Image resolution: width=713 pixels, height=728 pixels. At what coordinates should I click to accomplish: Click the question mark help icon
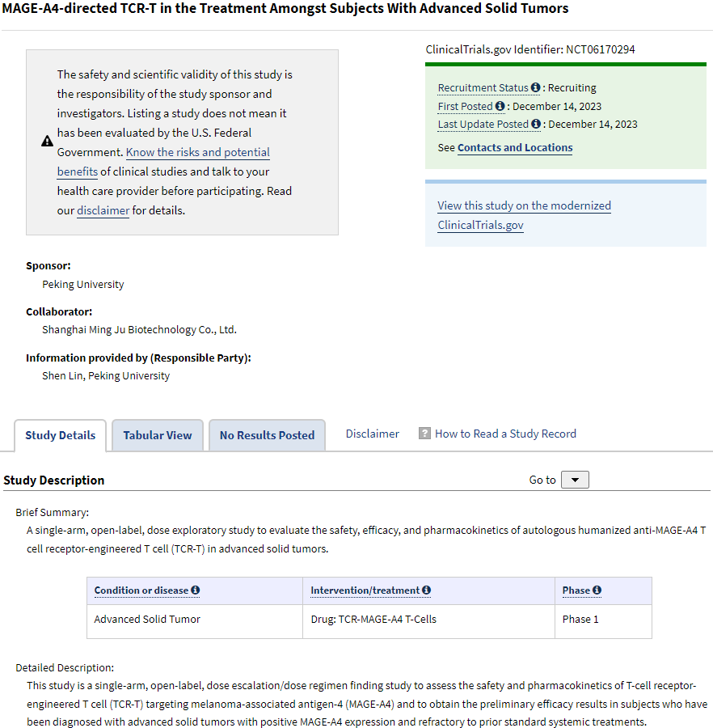[x=424, y=433]
